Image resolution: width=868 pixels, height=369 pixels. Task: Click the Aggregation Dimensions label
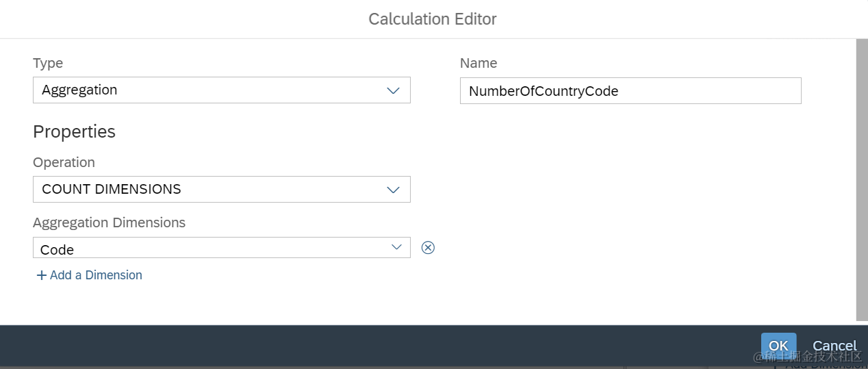(109, 222)
